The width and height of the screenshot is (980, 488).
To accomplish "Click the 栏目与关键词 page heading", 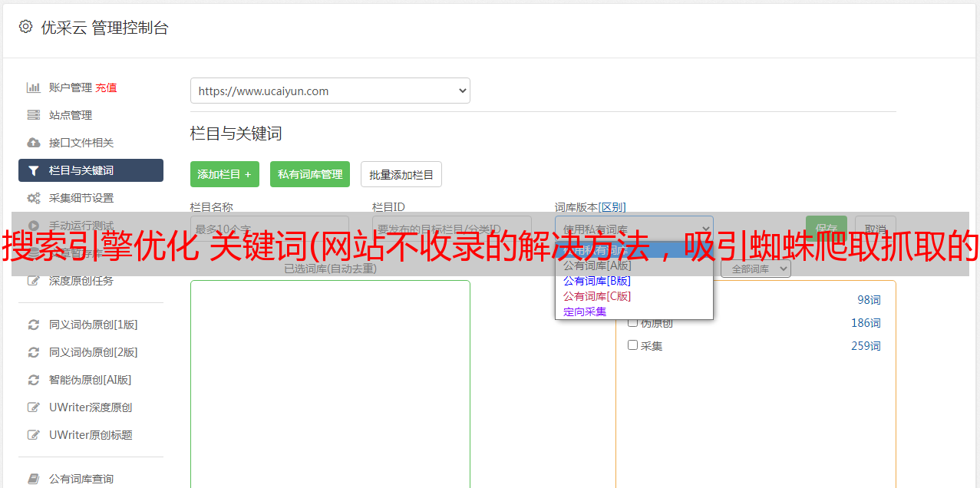I will [x=236, y=134].
